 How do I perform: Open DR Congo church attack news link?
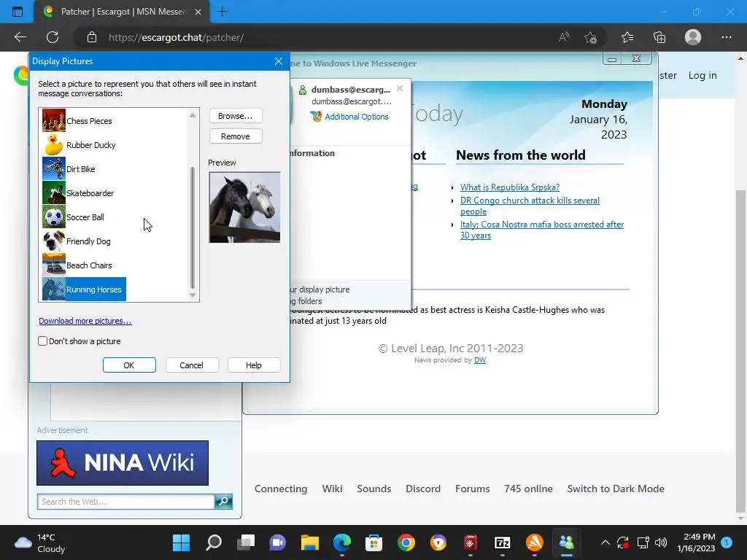tap(530, 206)
